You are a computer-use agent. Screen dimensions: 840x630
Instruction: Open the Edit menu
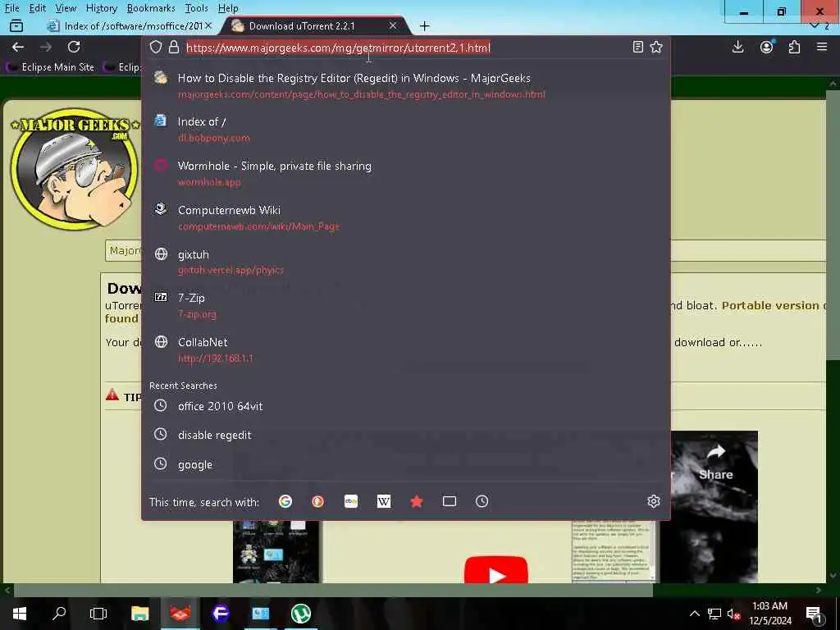pos(38,8)
